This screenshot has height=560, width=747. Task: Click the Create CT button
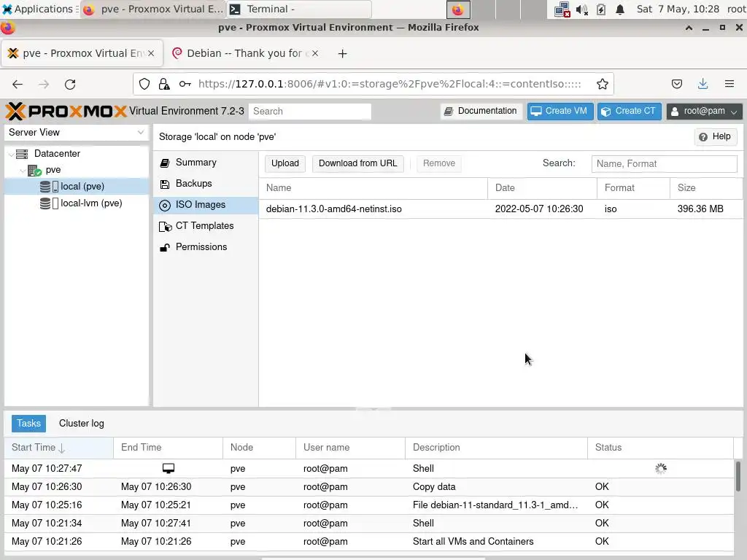click(x=629, y=111)
